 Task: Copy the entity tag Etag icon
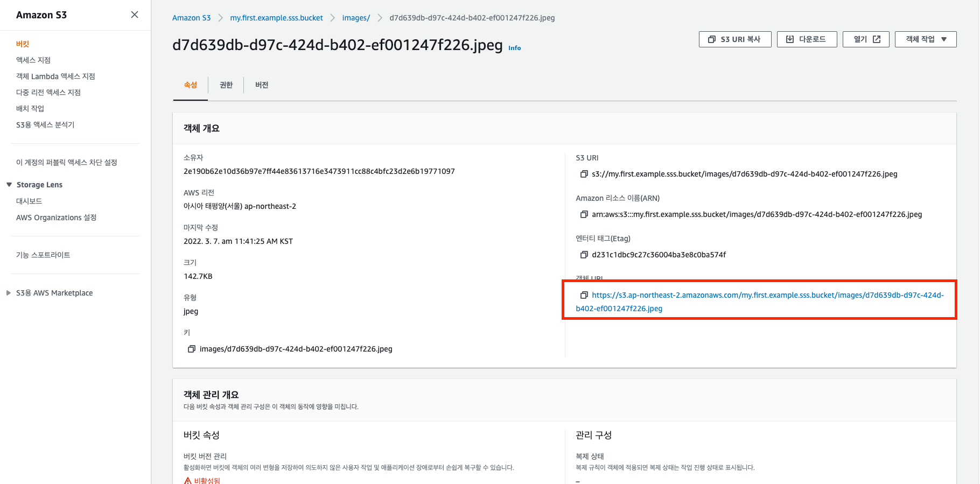584,255
